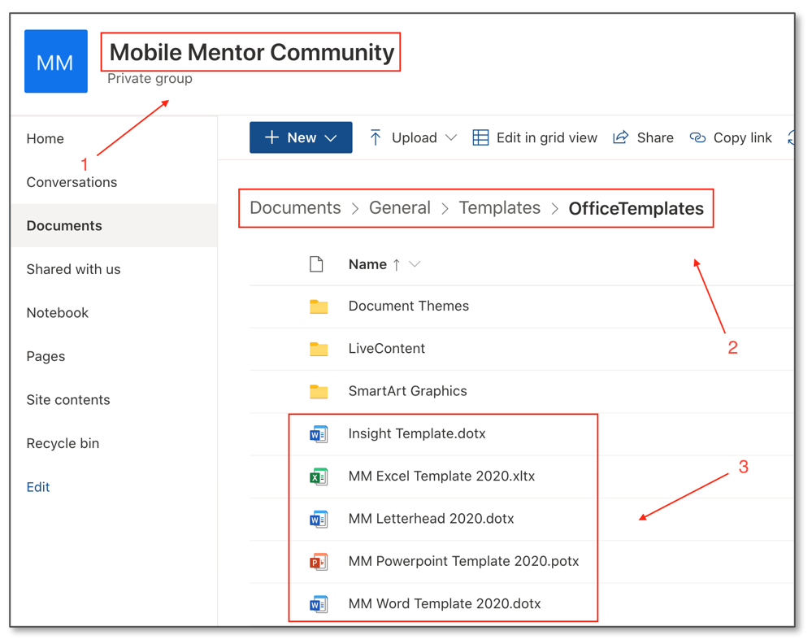Open SmartArt Graphics folder name

[x=407, y=391]
